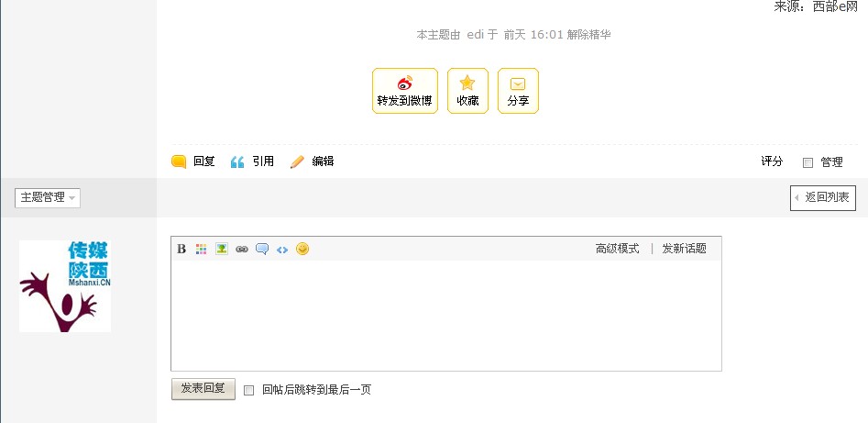868x423 pixels.
Task: Add a hyperlink with the link icon
Action: coord(241,250)
